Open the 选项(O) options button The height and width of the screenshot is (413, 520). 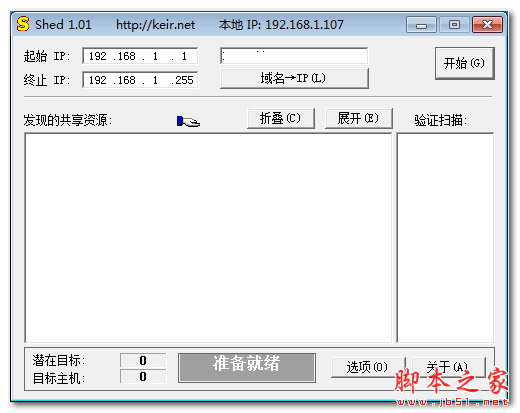coord(367,367)
